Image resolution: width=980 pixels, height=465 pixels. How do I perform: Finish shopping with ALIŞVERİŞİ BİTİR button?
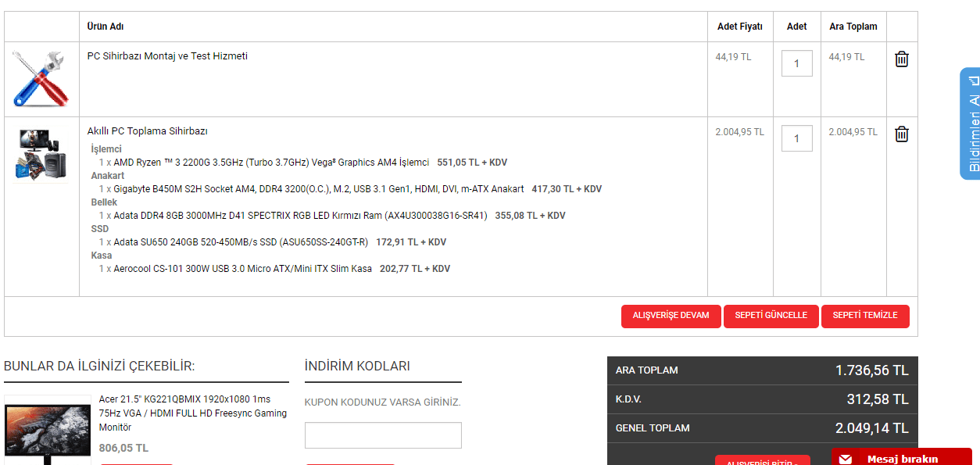763,460
